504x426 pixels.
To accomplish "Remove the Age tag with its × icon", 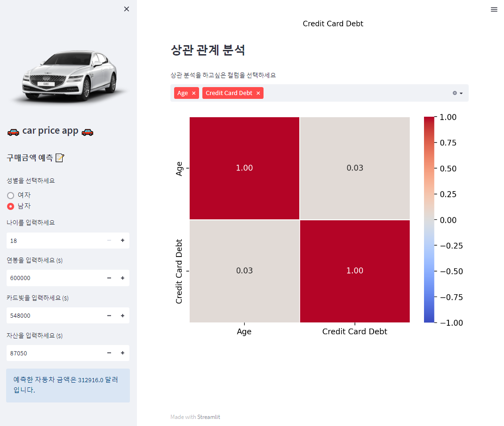I will pos(193,93).
